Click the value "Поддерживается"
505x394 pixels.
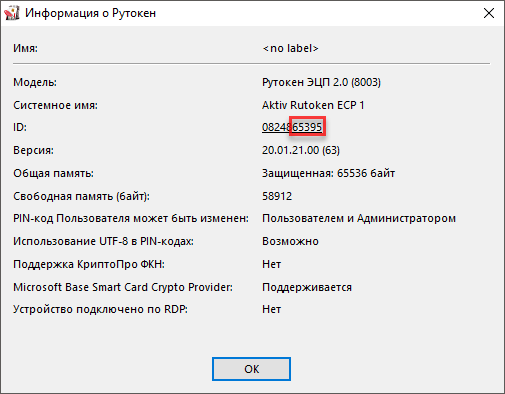[307, 287]
